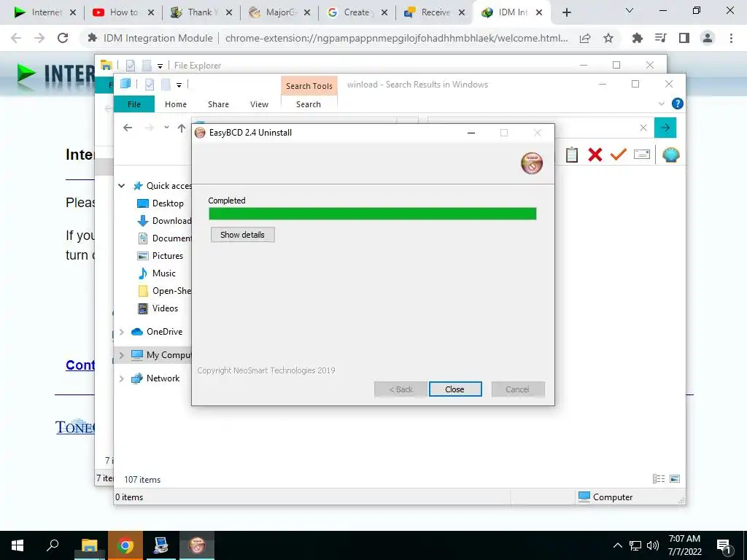Click the search window title bar icon
Screen dimensions: 747x560
(x=125, y=85)
